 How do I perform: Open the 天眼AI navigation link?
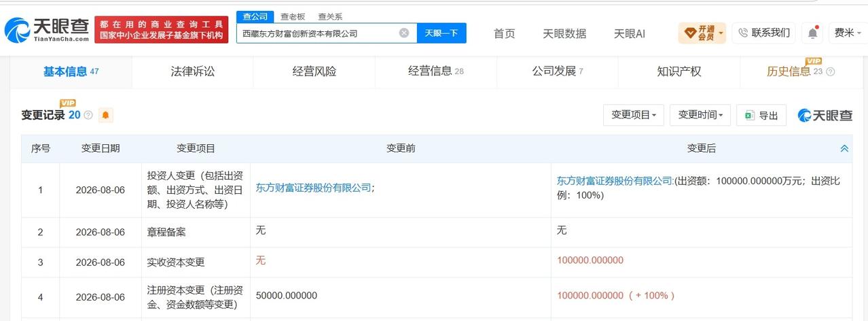[629, 33]
